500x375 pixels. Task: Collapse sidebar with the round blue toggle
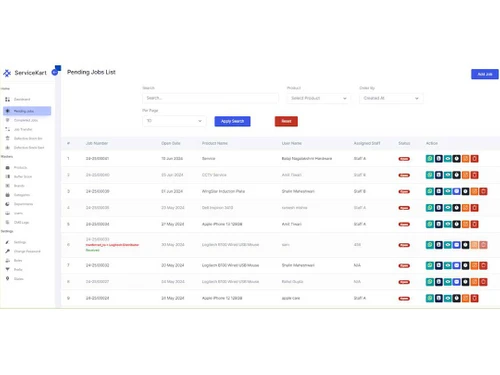tap(55, 72)
